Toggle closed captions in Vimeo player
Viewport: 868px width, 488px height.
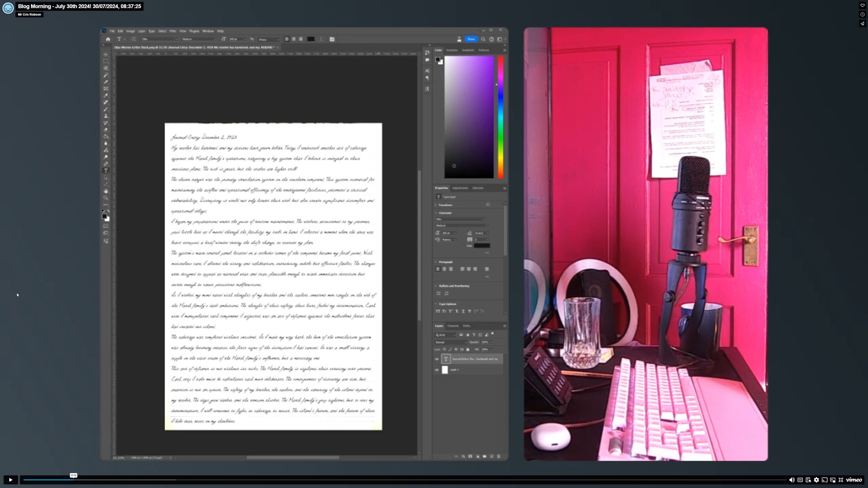[x=800, y=480]
